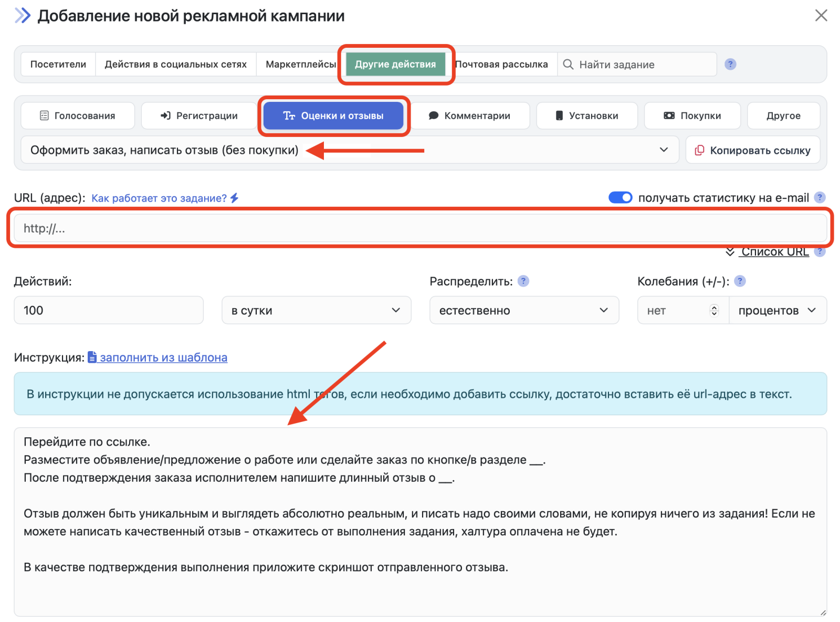This screenshot has height=622, width=840.
Task: Click the template document icon
Action: click(92, 357)
